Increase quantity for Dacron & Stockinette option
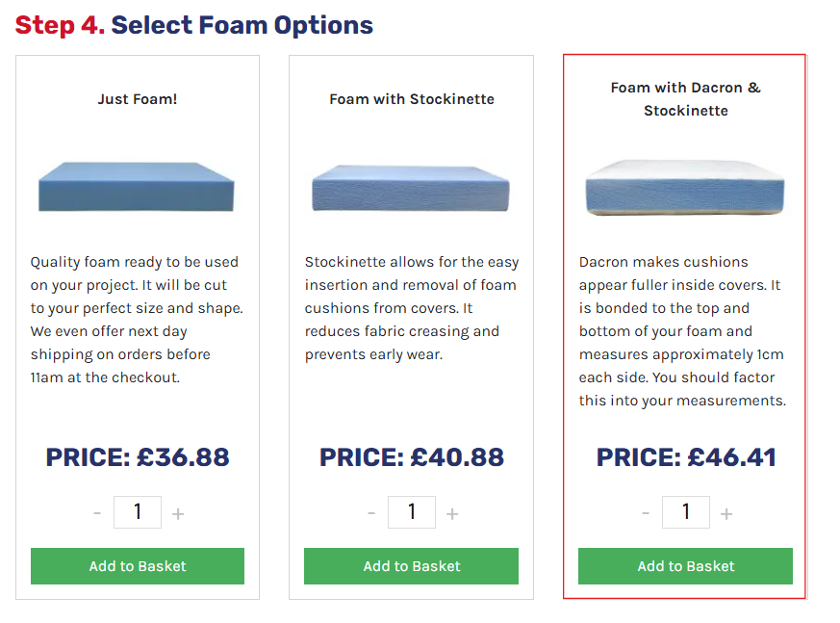840x623 pixels. click(x=726, y=513)
